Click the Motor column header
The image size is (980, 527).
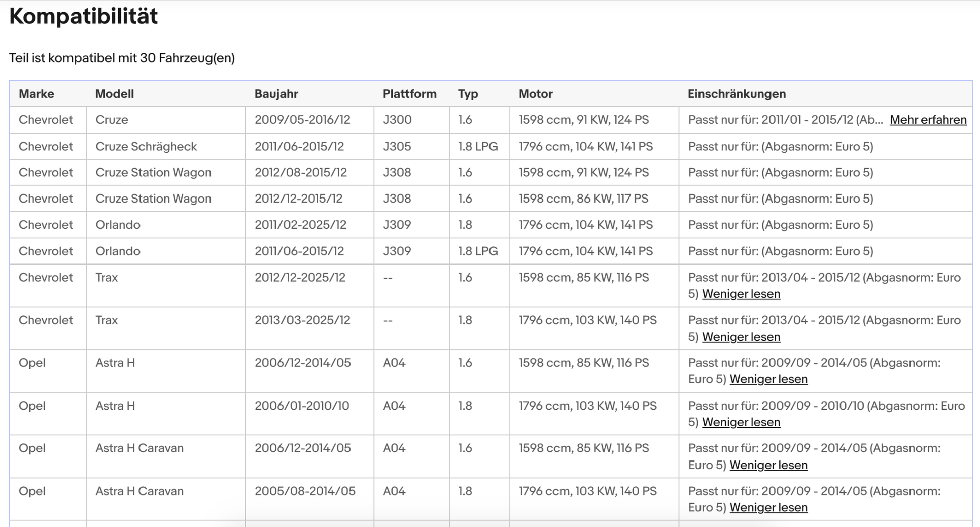click(535, 94)
